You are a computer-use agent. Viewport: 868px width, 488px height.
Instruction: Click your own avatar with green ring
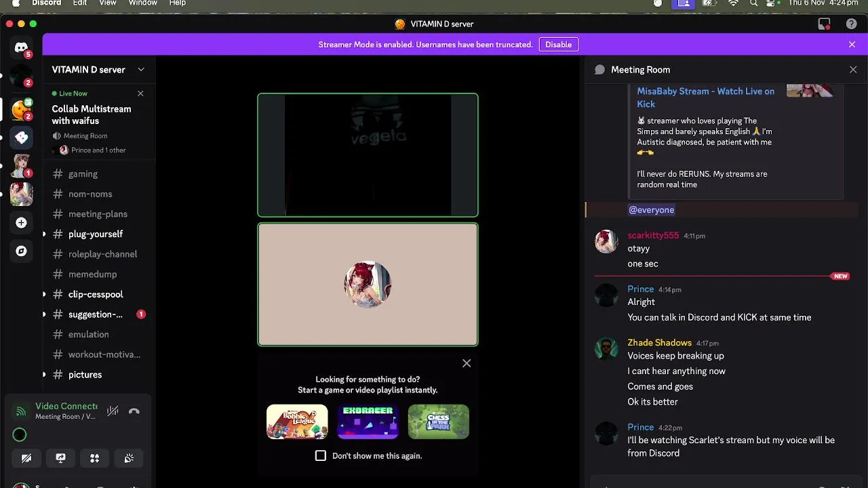coord(20,435)
